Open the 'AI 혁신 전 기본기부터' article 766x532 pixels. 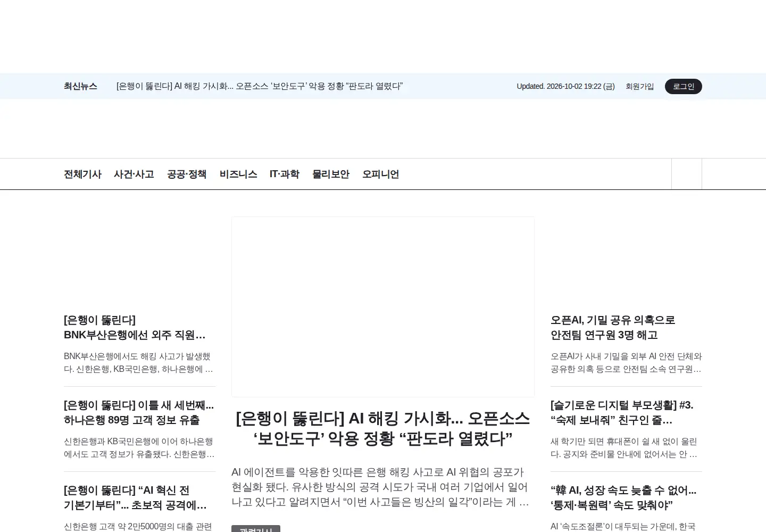(135, 498)
